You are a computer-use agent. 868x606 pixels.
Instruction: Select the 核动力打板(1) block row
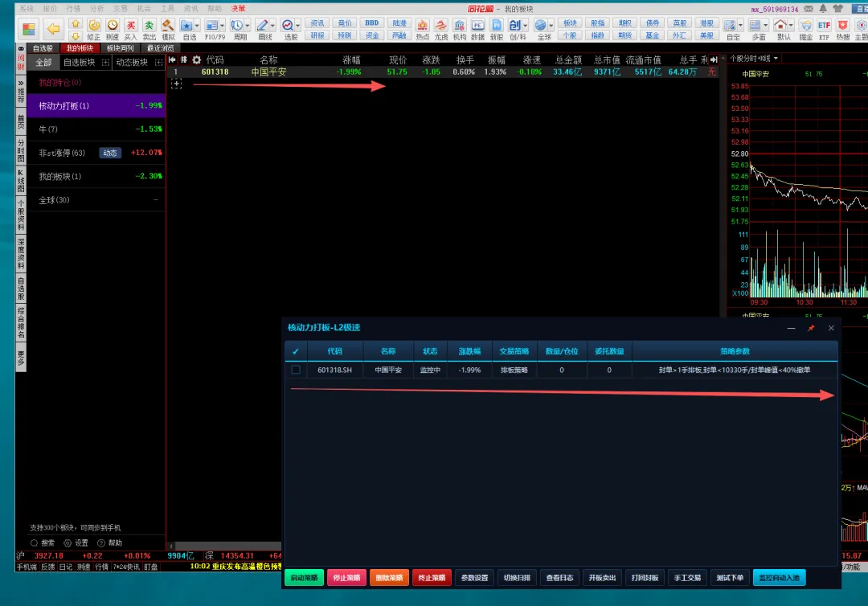click(96, 106)
